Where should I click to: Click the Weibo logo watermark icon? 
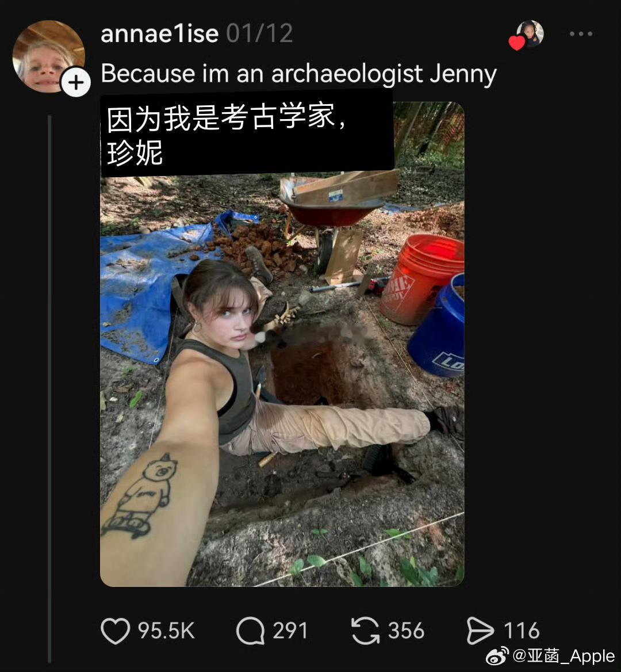tap(497, 656)
